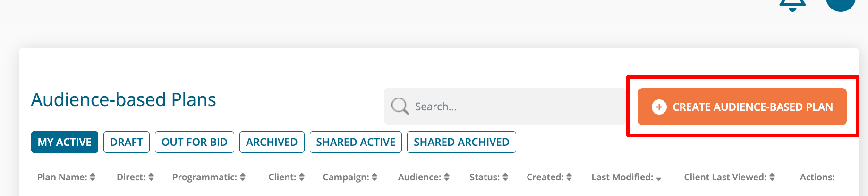
Task: Switch to the Draft tab
Action: click(x=127, y=142)
